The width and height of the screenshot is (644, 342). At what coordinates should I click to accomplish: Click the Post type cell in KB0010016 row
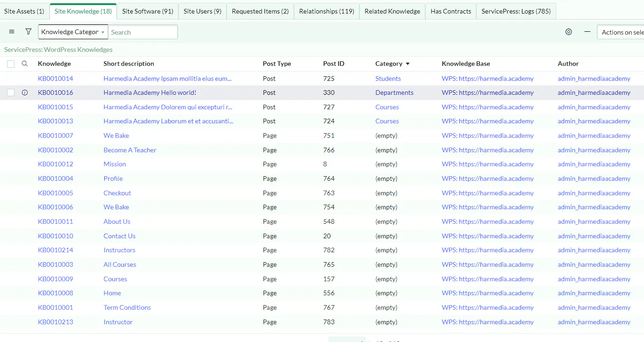(x=269, y=93)
